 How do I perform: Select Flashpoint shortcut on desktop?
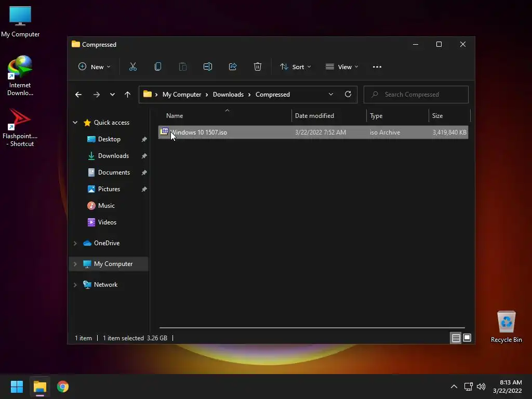click(20, 128)
